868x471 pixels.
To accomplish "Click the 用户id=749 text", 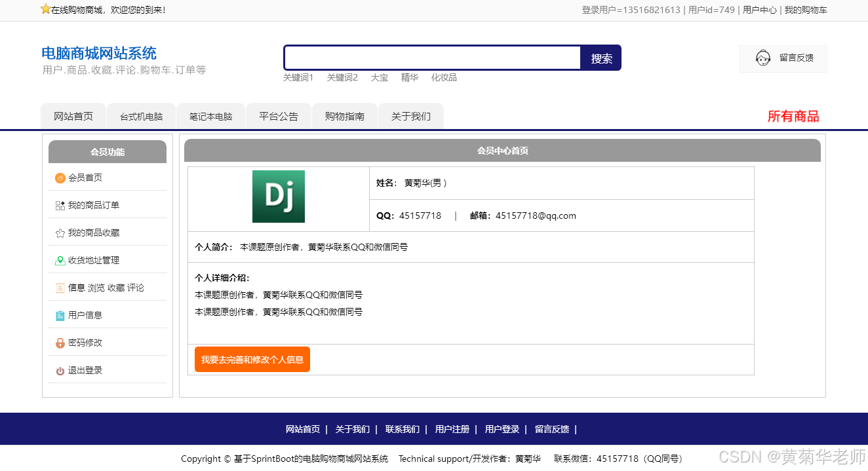I will pos(712,10).
